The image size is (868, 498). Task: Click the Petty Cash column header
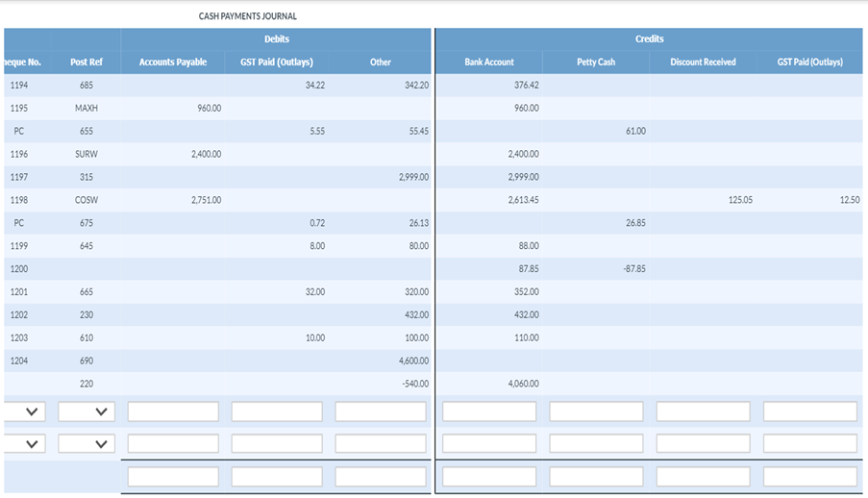596,62
